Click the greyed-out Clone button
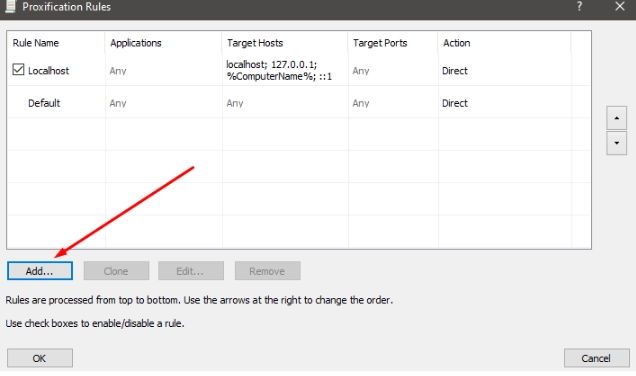This screenshot has height=376, width=636. pos(116,271)
